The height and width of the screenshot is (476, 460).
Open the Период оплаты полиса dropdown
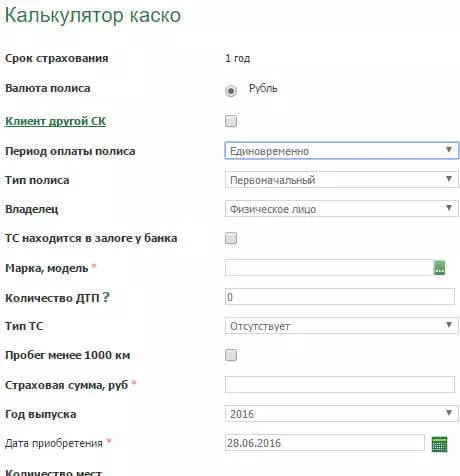point(342,151)
